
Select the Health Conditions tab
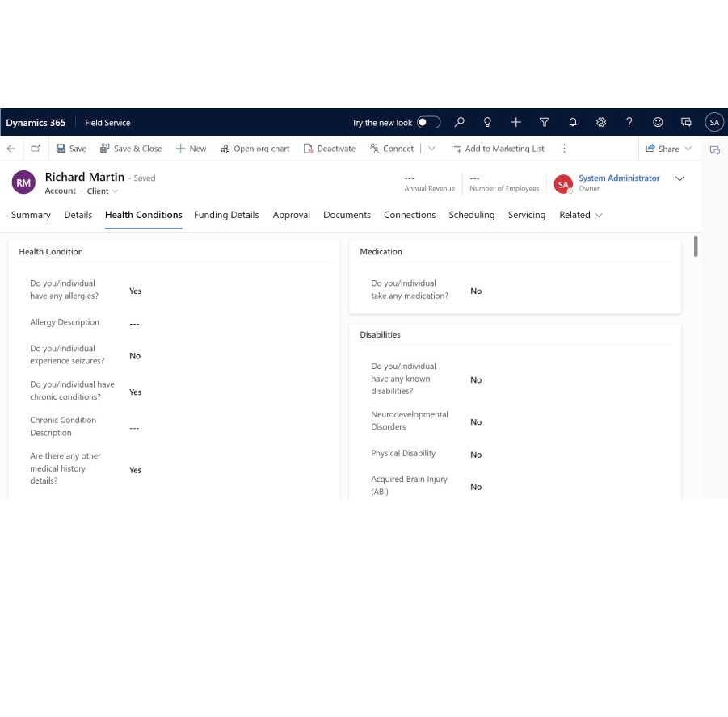point(144,215)
